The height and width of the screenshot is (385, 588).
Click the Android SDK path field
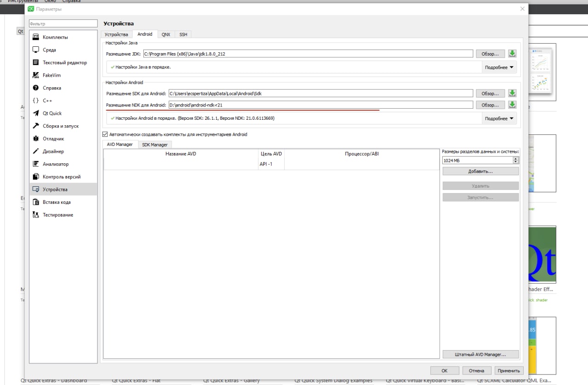point(321,93)
